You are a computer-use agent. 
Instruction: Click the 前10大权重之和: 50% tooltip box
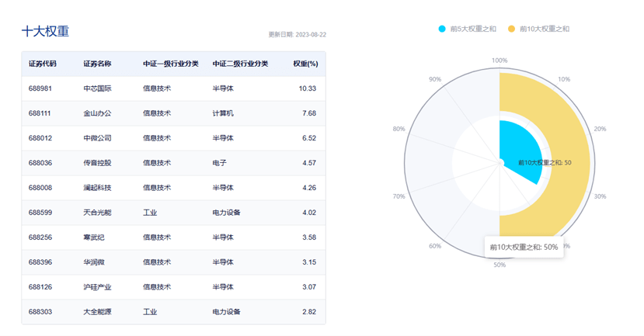point(524,247)
